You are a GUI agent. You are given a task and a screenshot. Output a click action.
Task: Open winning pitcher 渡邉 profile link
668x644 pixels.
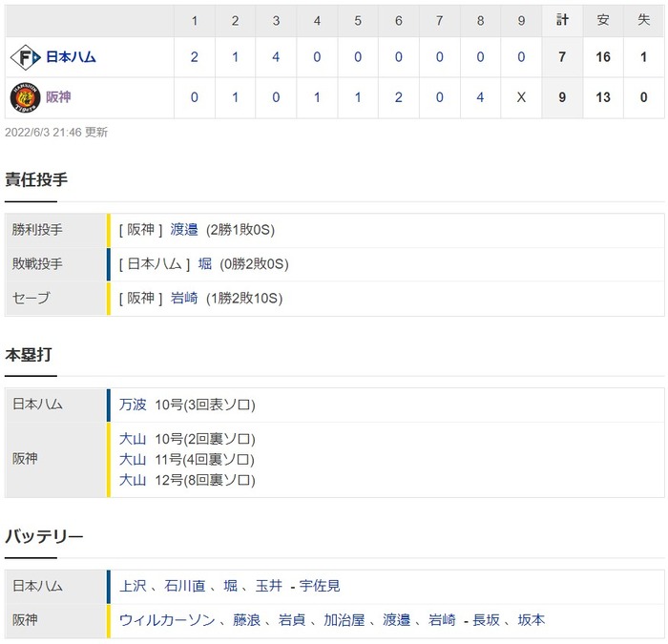[x=184, y=230]
